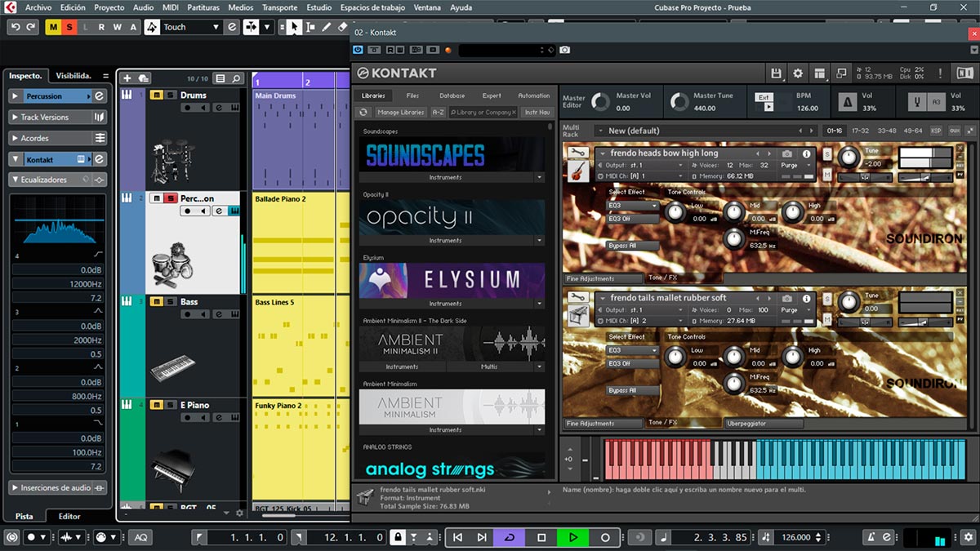980x551 pixels.
Task: Select the Range Selection tool
Action: (x=310, y=27)
